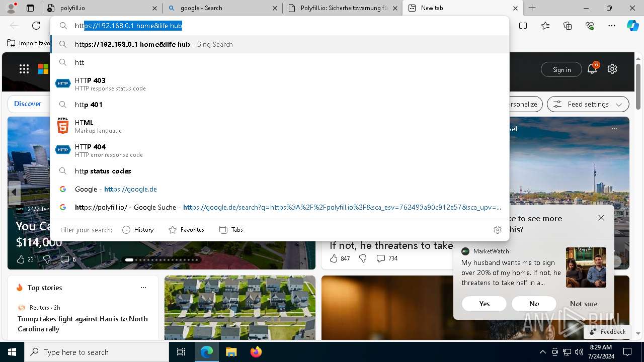Launch Firefox from the taskbar
The image size is (644, 362).
tap(256, 352)
